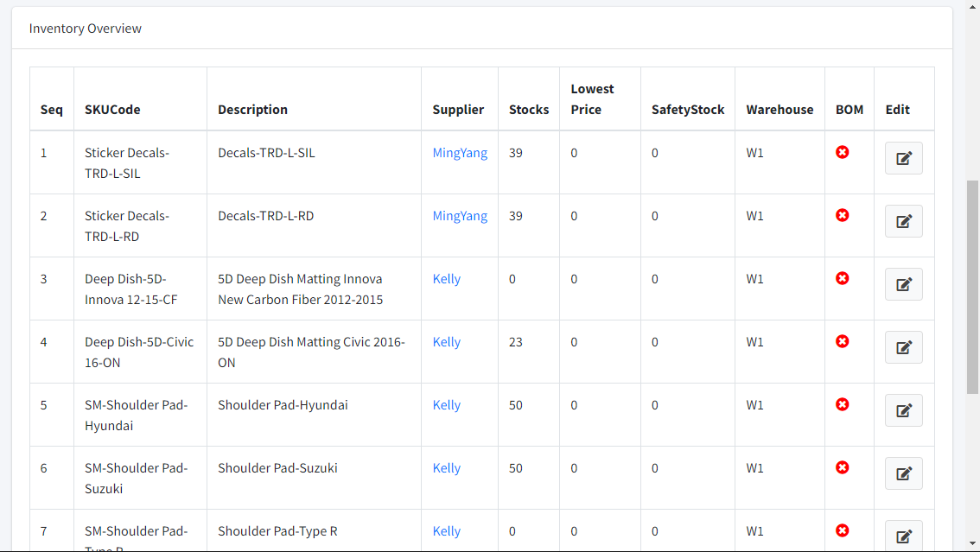Edit the Sticker Decals-TRD-L-RD row

pyautogui.click(x=904, y=221)
